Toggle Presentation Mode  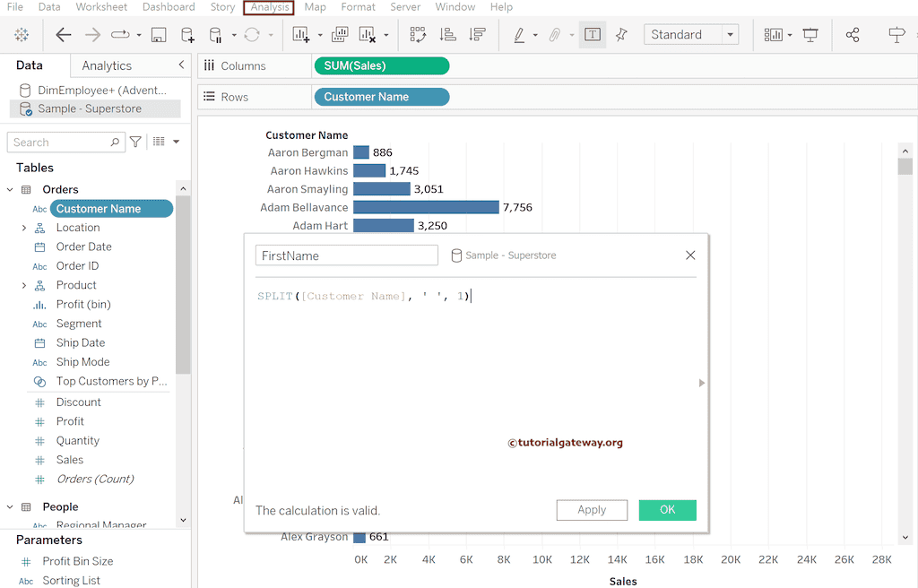[x=810, y=35]
